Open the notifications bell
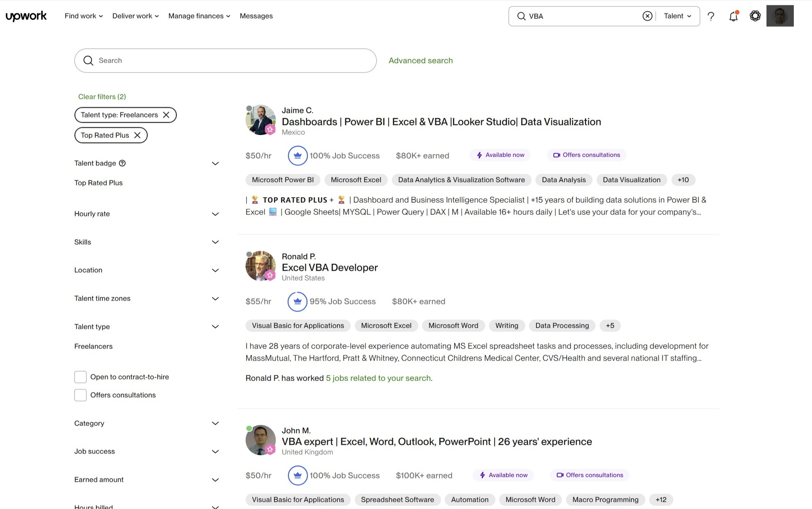This screenshot has width=812, height=509. click(x=733, y=16)
